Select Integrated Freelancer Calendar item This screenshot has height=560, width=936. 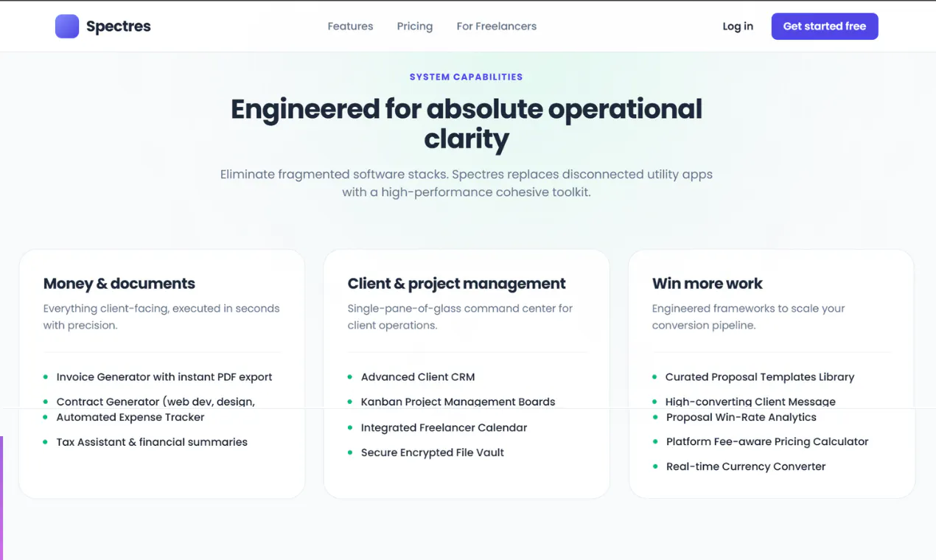(444, 427)
